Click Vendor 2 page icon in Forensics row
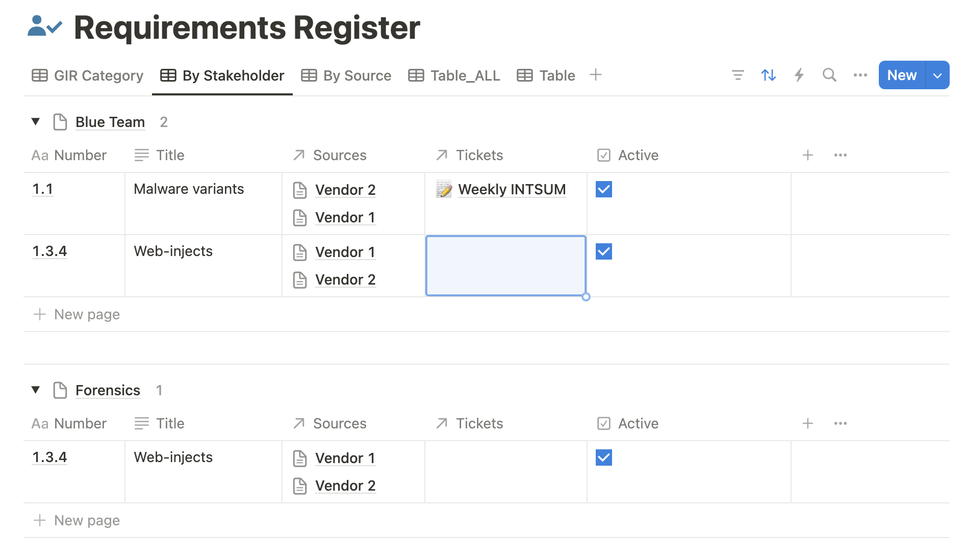965x560 pixels. tap(300, 486)
